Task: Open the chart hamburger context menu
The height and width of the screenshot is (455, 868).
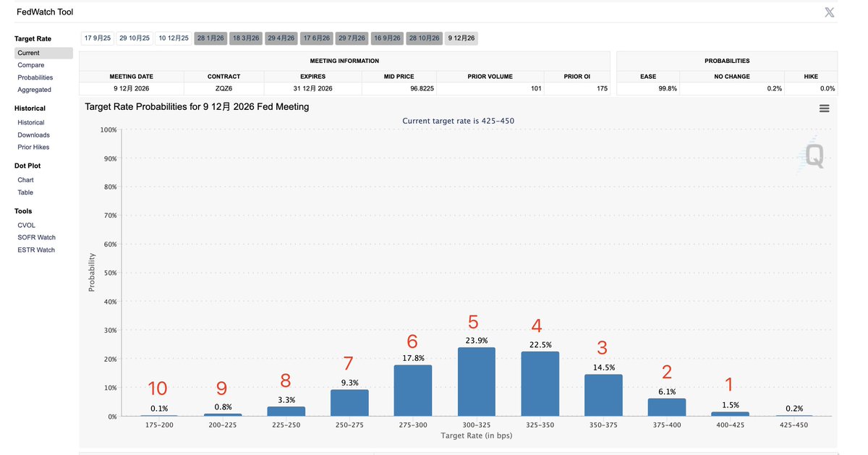Action: pyautogui.click(x=824, y=109)
